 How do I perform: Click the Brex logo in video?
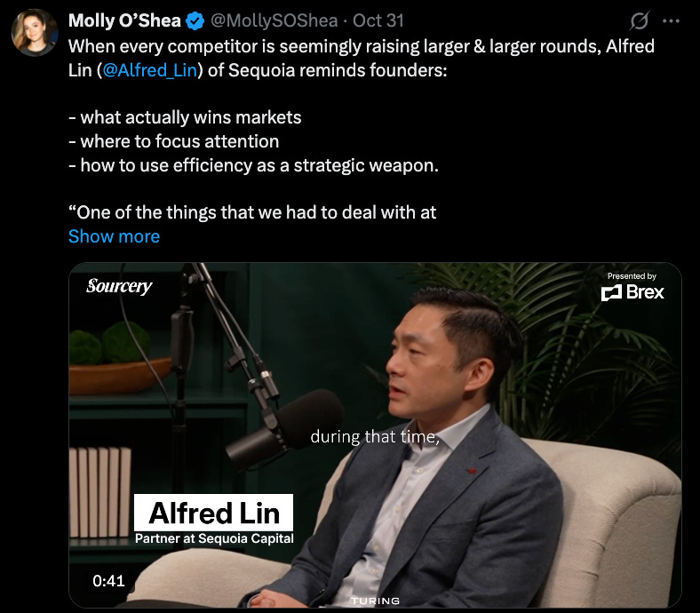point(632,292)
